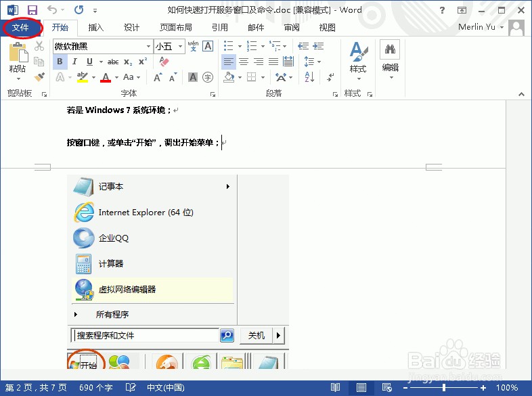Click the Sort A-Z icon
Screen dimensions: 532x396
pos(309,77)
